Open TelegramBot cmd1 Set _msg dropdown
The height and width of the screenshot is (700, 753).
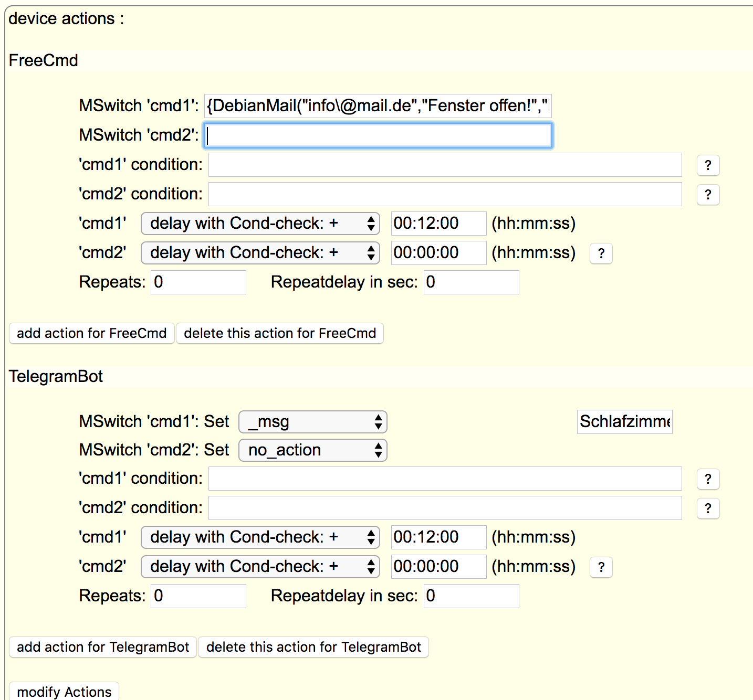coord(313,422)
